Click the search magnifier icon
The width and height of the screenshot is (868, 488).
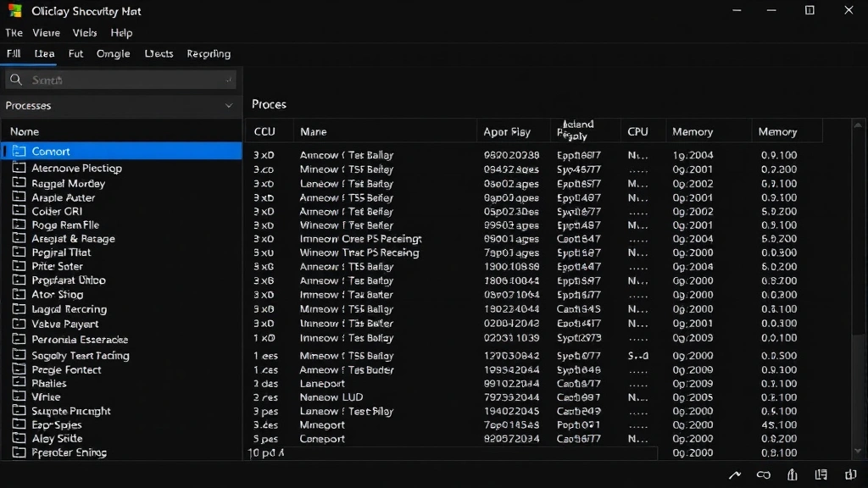[x=16, y=79]
